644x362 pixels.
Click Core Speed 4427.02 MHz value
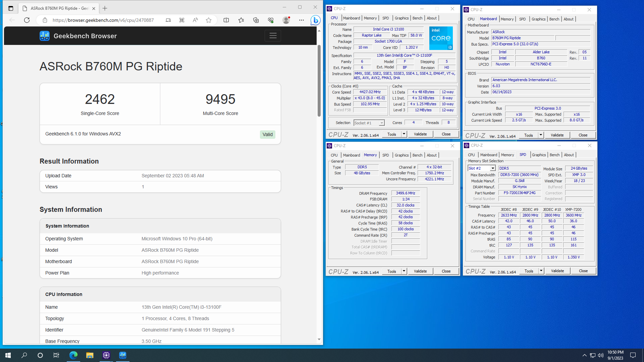(370, 92)
